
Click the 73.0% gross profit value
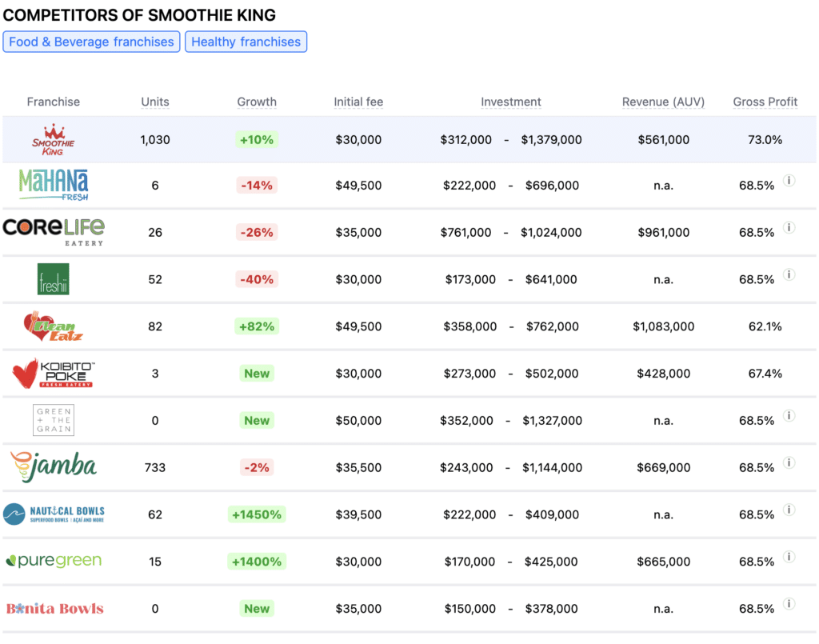[x=765, y=140]
